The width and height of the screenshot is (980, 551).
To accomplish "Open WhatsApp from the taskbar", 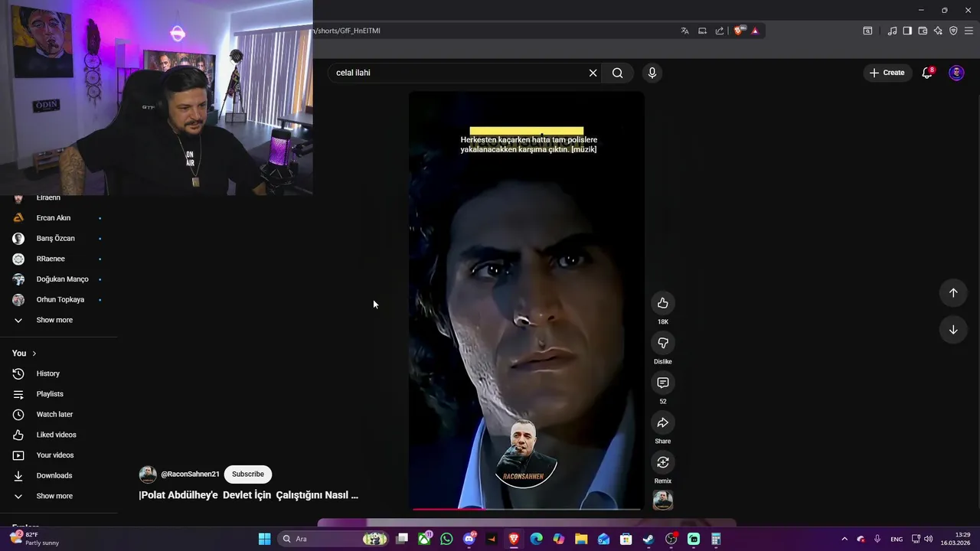I will point(446,539).
